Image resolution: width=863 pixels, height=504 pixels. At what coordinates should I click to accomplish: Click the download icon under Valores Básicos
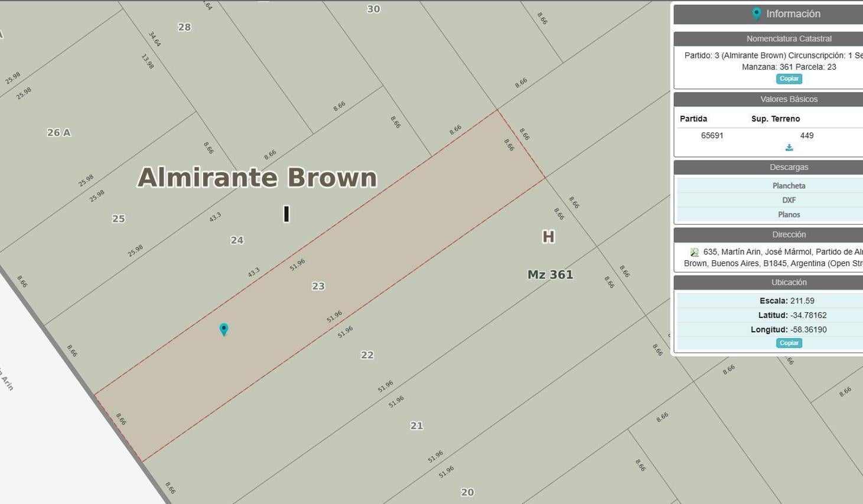click(x=789, y=148)
